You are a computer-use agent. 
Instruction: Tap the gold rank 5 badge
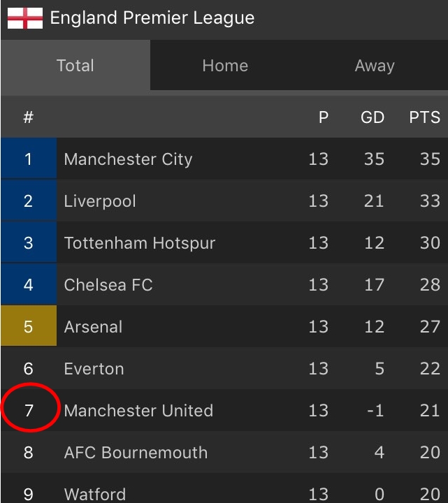(29, 326)
